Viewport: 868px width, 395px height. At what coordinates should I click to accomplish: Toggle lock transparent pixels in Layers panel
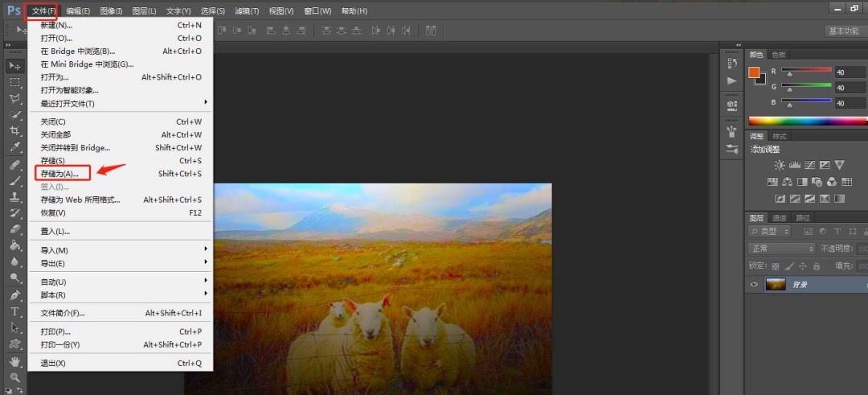coord(776,266)
